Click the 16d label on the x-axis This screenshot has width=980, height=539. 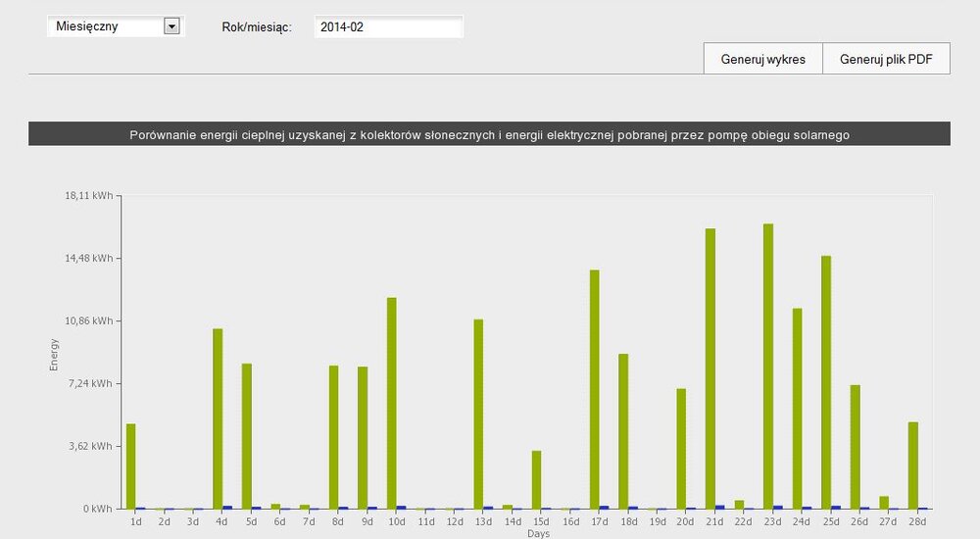coord(571,522)
